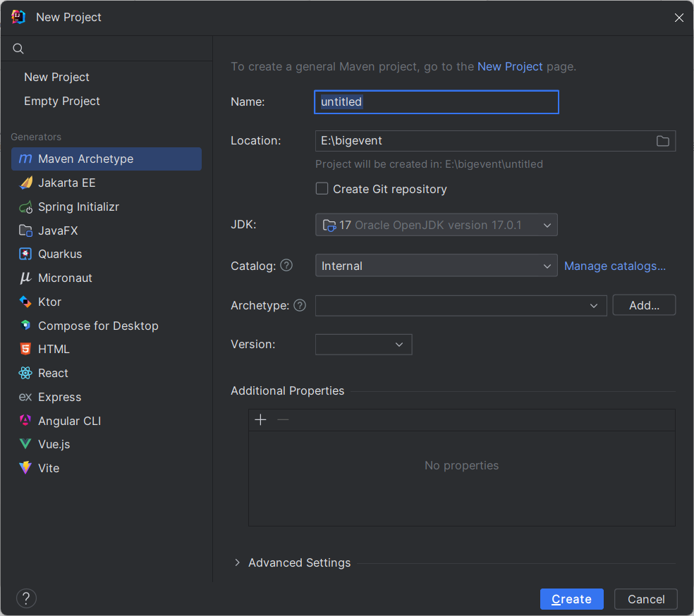Click the HTML5 shield icon

point(25,349)
